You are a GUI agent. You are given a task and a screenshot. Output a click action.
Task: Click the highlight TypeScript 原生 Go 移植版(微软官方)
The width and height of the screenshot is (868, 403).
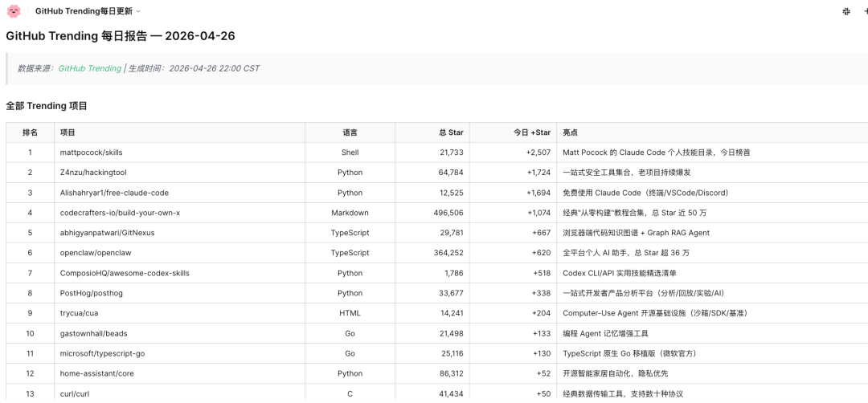(629, 353)
